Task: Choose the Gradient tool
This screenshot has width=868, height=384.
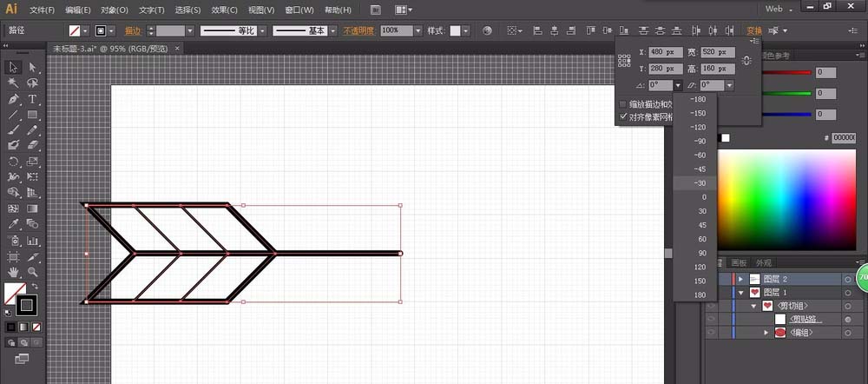Action: [x=33, y=209]
